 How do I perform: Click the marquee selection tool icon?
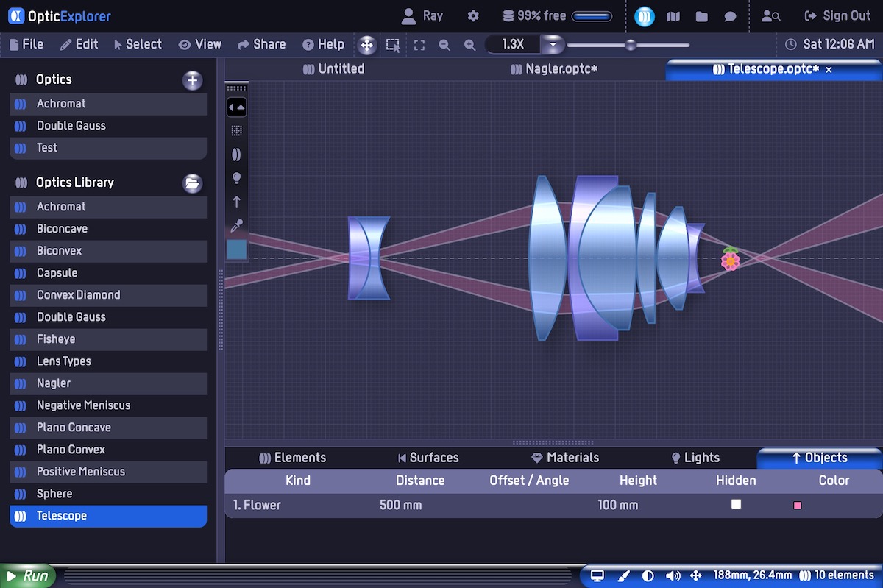point(393,45)
